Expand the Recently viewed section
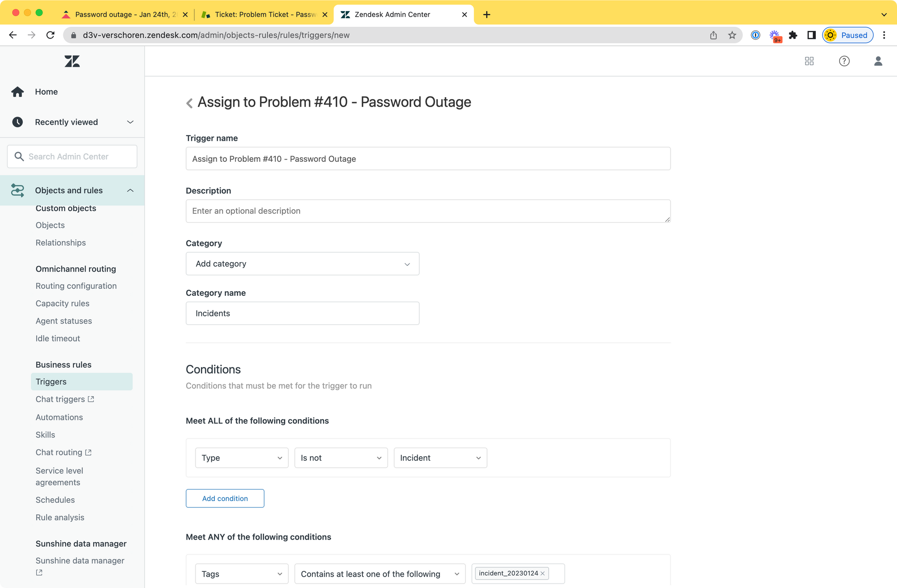 130,122
